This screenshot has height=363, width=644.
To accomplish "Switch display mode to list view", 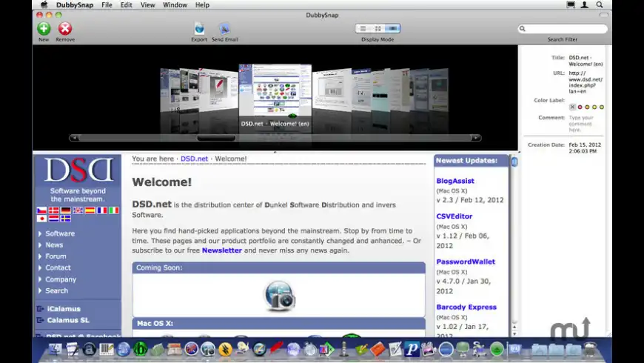I will 363,28.
